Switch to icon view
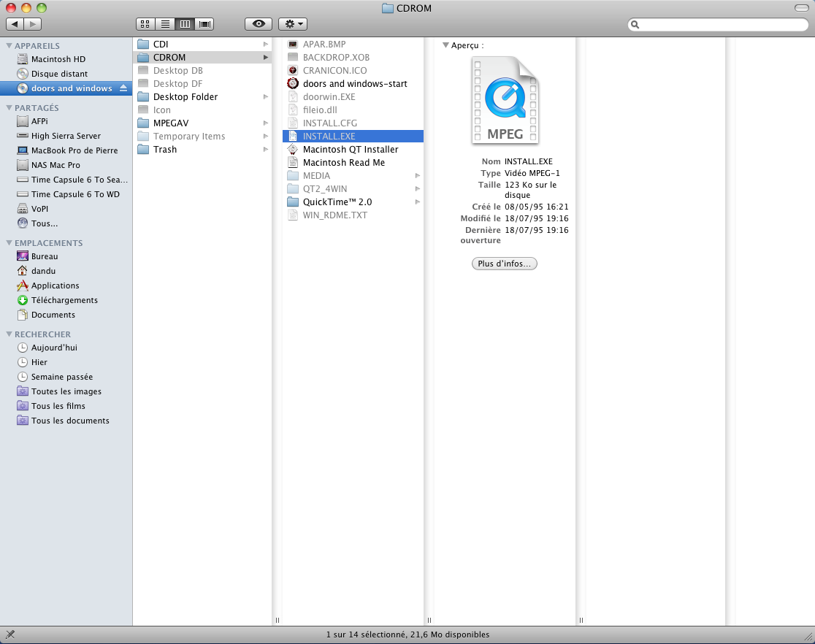This screenshot has width=815, height=644. 145,24
